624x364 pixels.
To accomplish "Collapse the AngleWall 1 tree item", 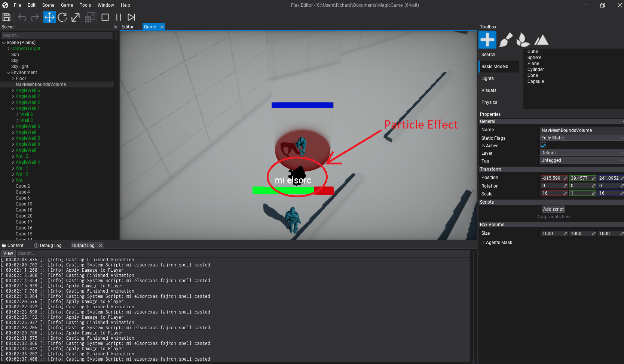I will tap(13, 108).
